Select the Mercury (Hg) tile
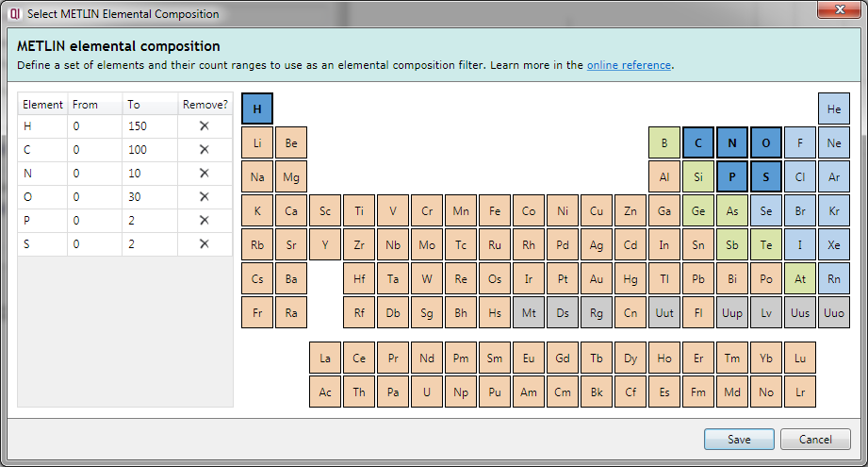Viewport: 868px width, 467px height. point(631,278)
